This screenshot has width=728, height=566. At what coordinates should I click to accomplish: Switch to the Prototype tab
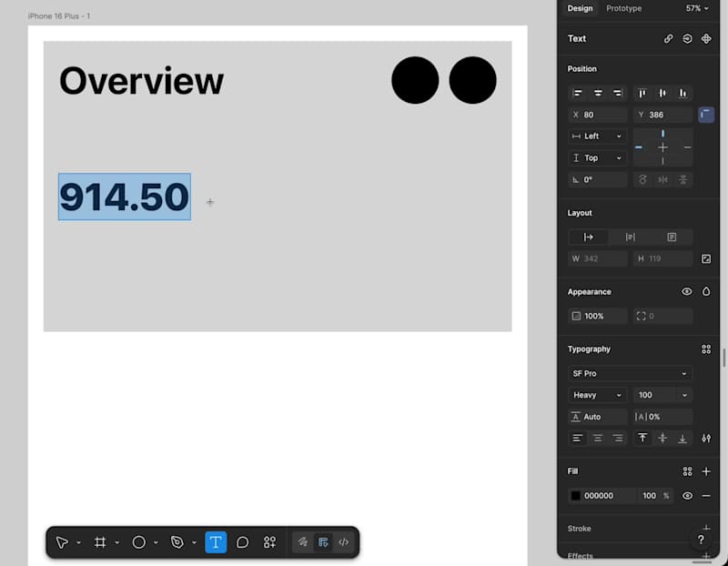(x=623, y=8)
